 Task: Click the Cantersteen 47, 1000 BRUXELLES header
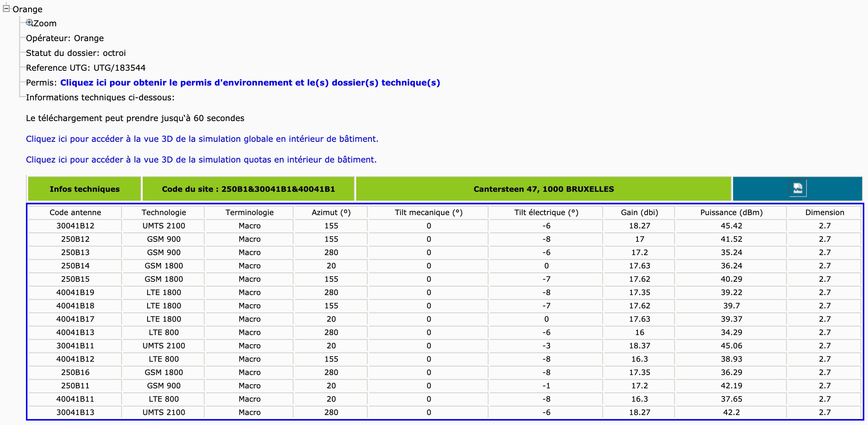[x=544, y=189]
